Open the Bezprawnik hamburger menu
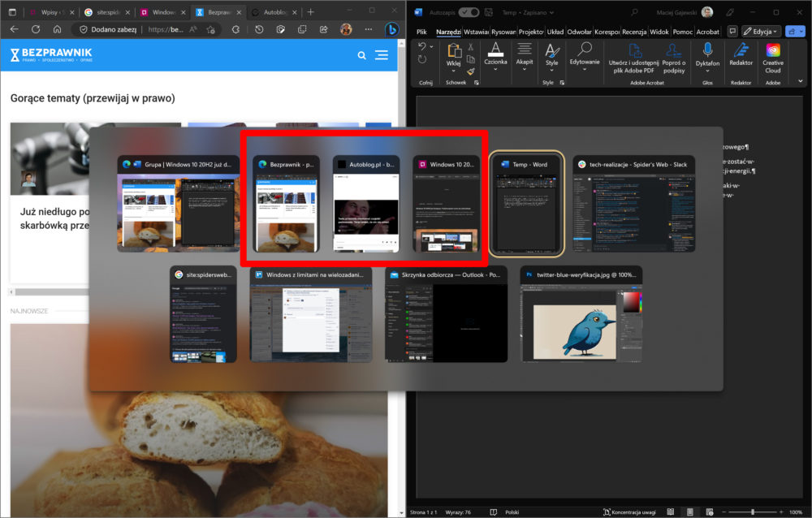Screen dimensions: 812x518 (382, 55)
